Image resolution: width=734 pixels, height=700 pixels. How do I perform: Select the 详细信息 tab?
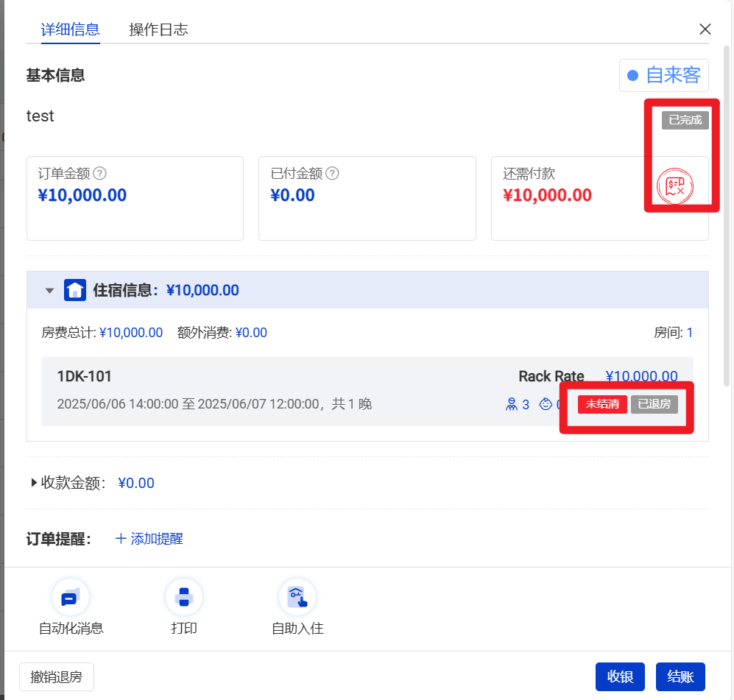(70, 29)
